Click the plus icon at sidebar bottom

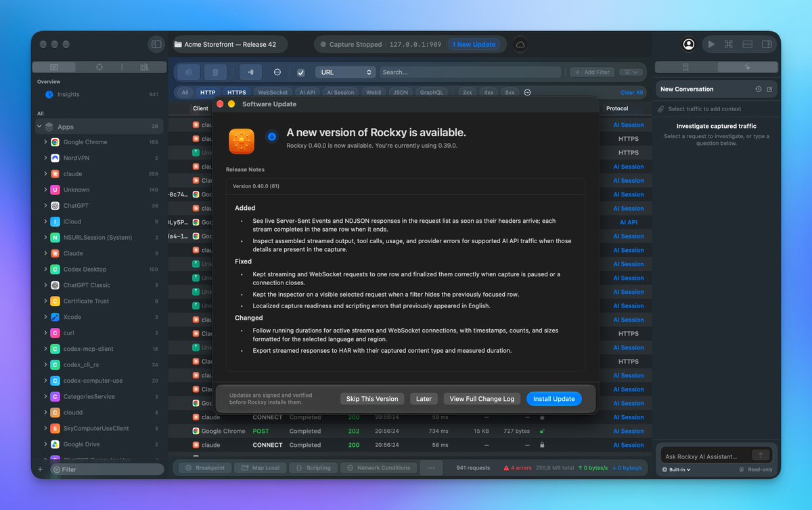coord(40,469)
